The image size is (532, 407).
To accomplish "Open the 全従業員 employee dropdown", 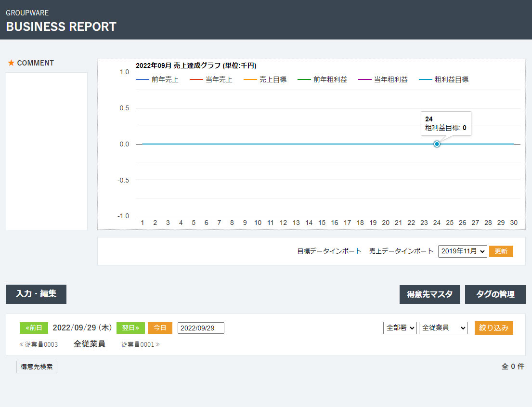I will point(443,328).
